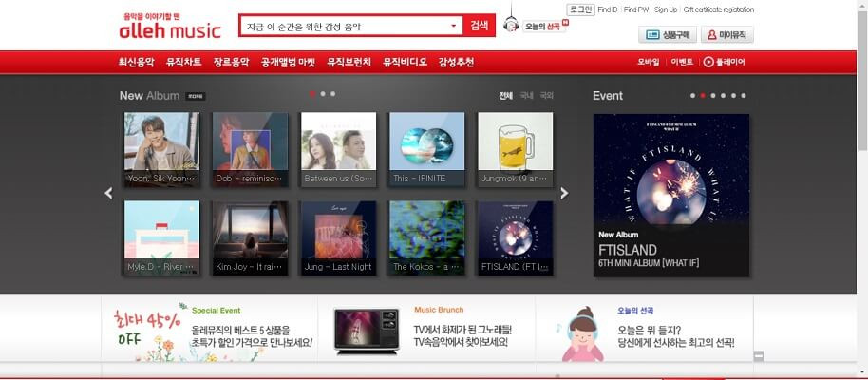
Task: Collapse the bottom bar with minus button
Action: 758,356
